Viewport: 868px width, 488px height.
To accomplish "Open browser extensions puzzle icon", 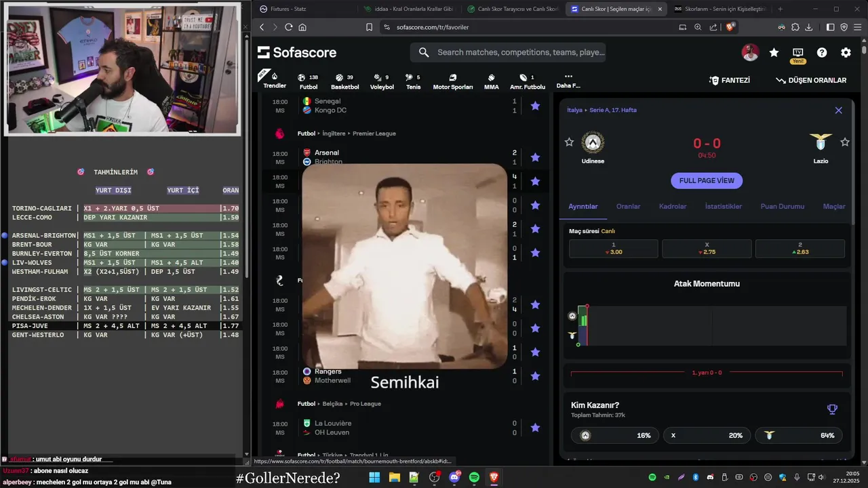I will click(x=795, y=27).
